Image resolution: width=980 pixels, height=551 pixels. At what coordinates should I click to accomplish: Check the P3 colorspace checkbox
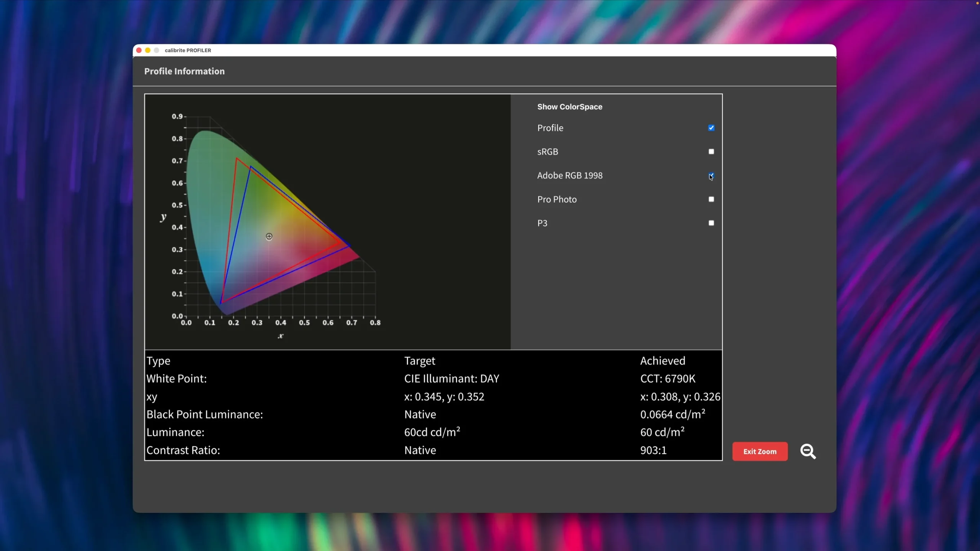[x=711, y=223]
